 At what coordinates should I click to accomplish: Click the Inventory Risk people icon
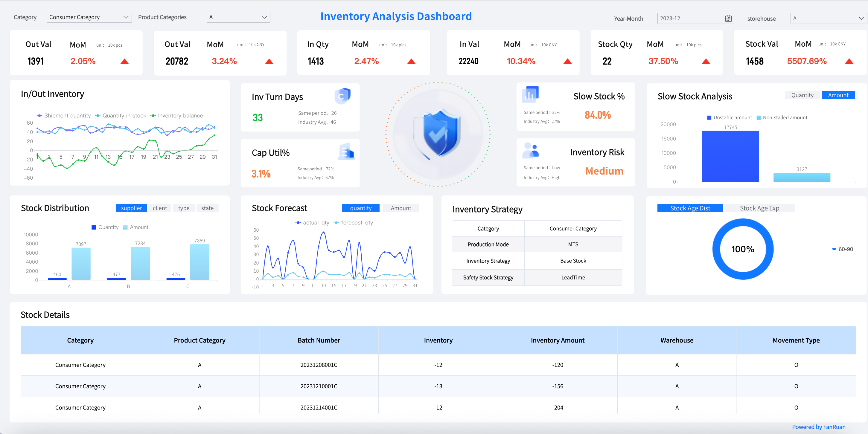coord(530,150)
